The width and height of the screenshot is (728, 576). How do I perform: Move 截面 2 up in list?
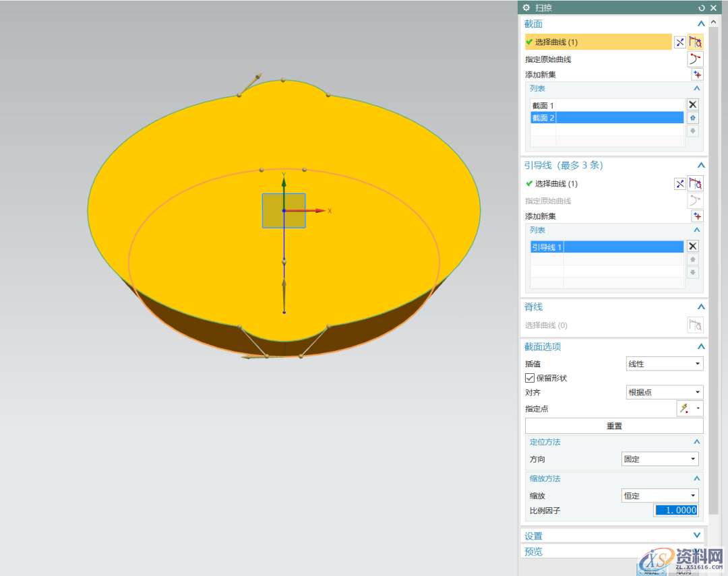[x=692, y=118]
